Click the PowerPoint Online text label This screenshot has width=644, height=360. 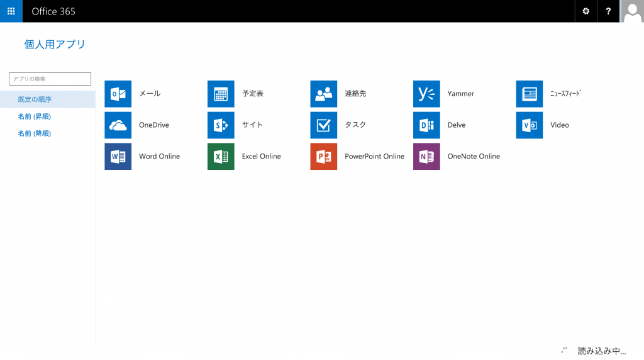(x=375, y=156)
